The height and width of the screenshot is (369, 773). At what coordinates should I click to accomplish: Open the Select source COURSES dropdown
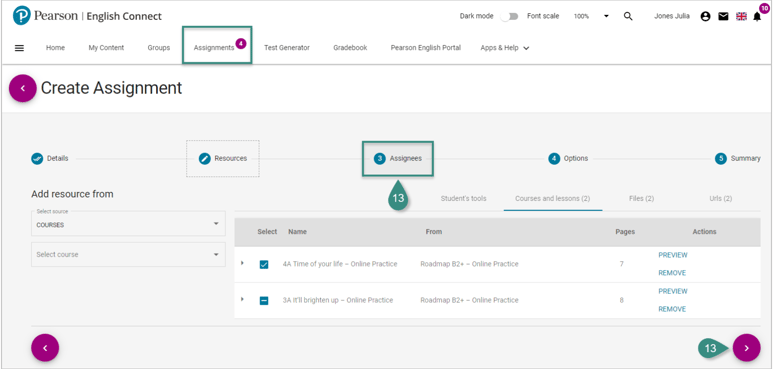[x=128, y=223]
